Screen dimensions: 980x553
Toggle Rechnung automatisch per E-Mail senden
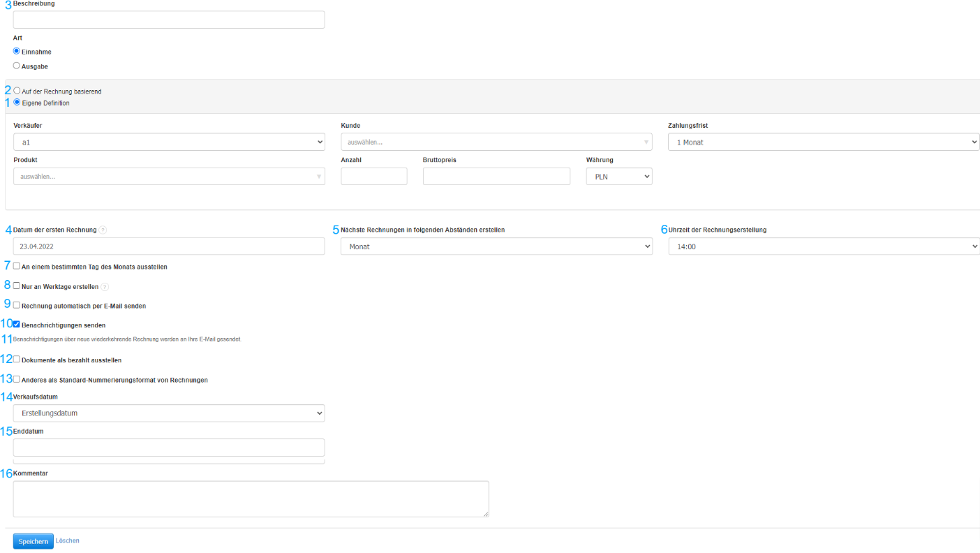[17, 305]
